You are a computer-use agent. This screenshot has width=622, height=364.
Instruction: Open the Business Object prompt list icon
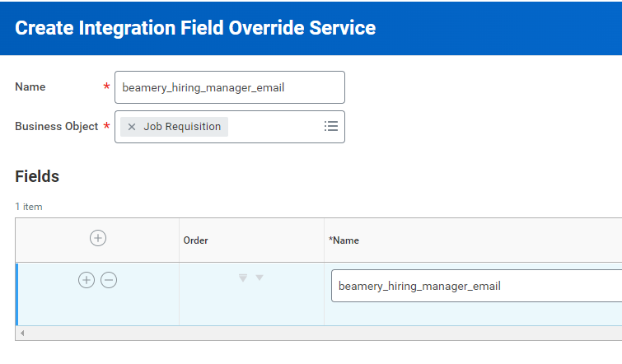coord(331,126)
